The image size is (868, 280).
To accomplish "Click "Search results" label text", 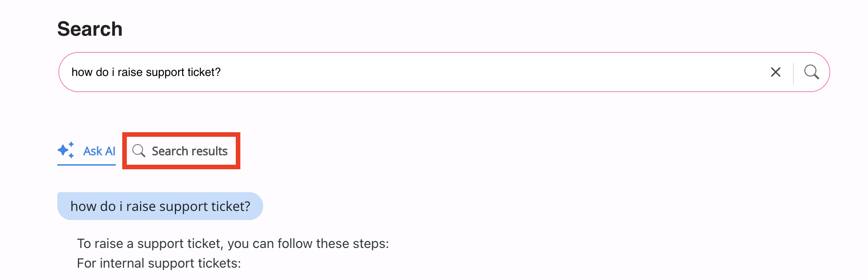I will pyautogui.click(x=190, y=151).
